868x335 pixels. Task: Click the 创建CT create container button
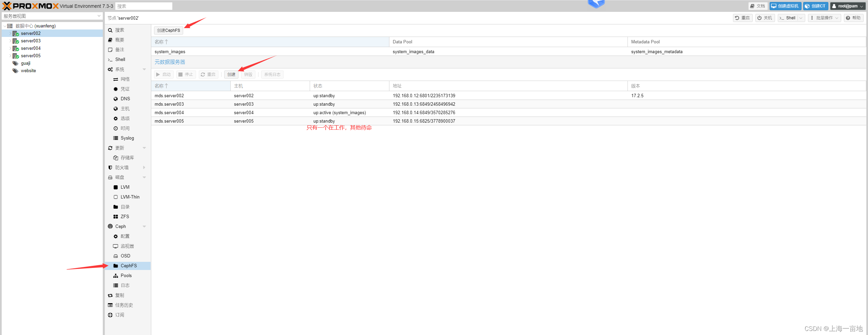(815, 6)
